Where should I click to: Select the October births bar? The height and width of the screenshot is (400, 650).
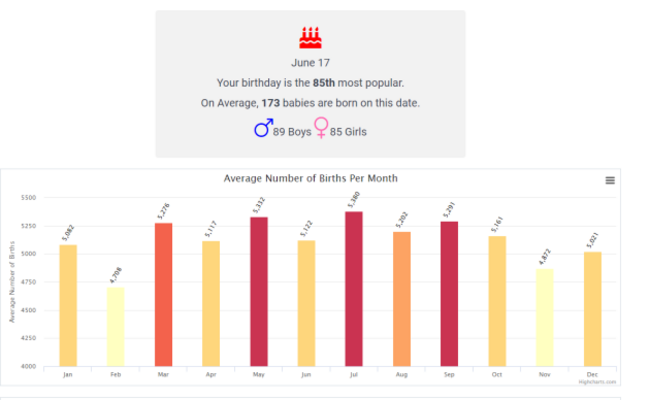[497, 300]
